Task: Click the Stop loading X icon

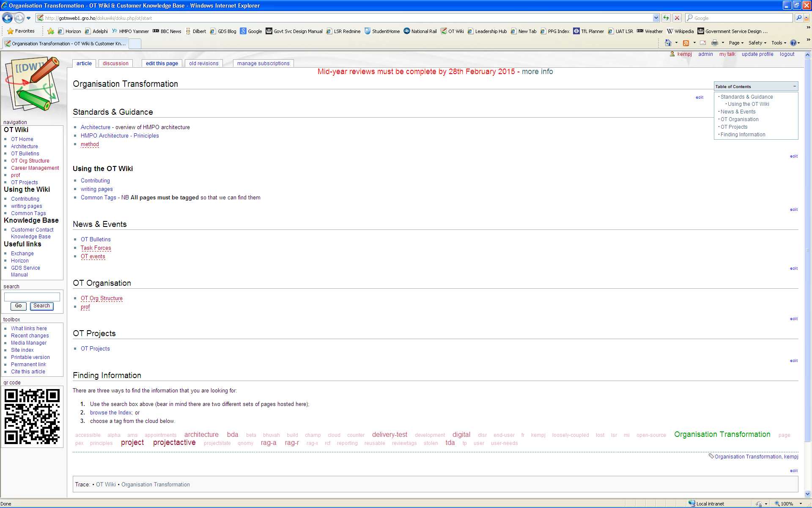Action: coord(677,18)
